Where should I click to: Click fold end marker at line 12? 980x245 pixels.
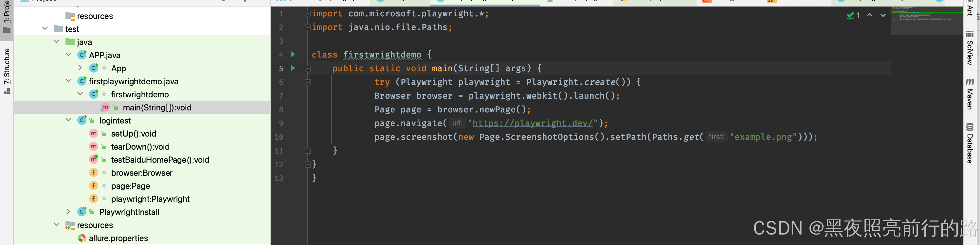point(308,164)
